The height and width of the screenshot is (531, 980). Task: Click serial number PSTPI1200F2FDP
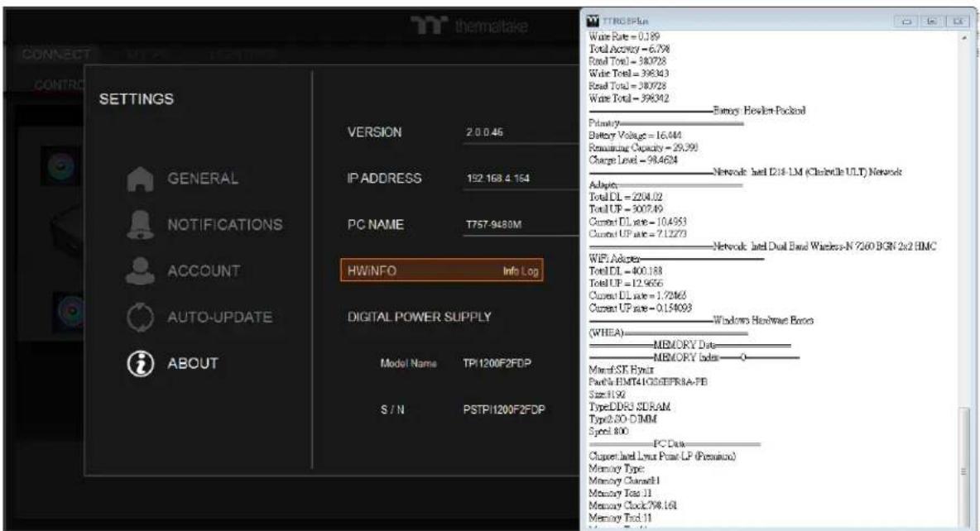504,409
